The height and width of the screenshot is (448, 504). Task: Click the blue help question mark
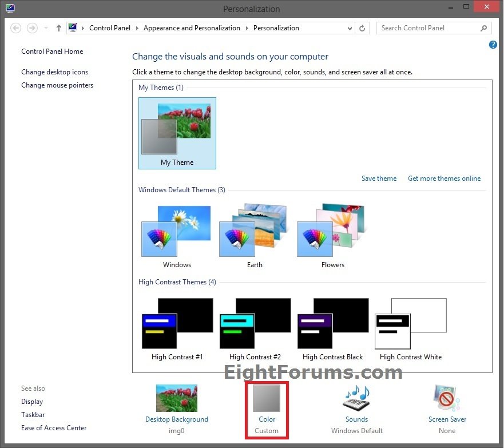click(x=493, y=45)
